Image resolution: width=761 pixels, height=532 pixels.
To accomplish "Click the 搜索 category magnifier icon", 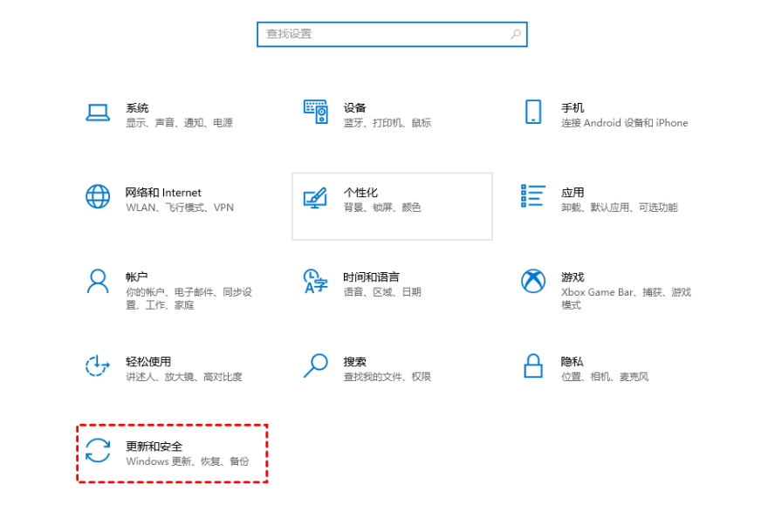I will coord(315,365).
